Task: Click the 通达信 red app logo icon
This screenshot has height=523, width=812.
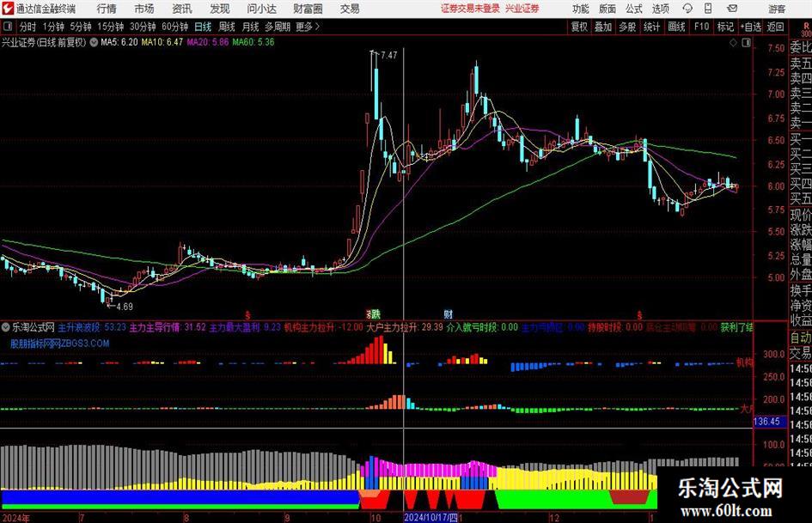Action: click(x=8, y=9)
